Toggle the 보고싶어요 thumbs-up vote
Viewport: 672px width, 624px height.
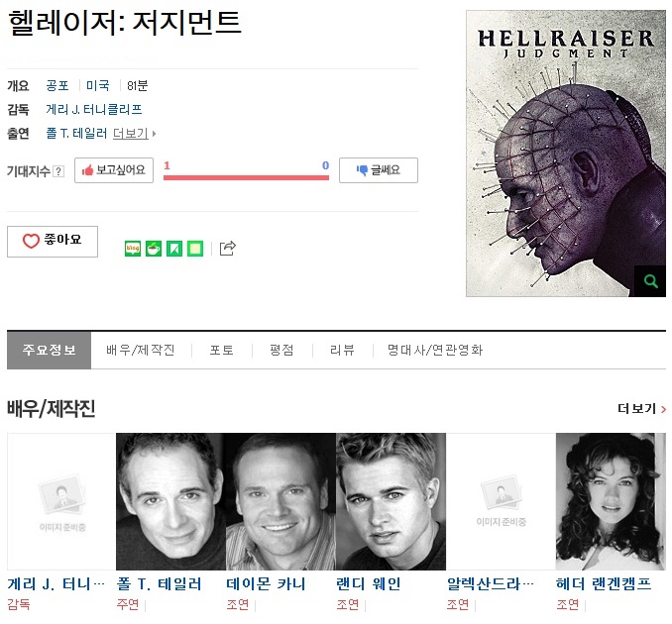(x=114, y=170)
